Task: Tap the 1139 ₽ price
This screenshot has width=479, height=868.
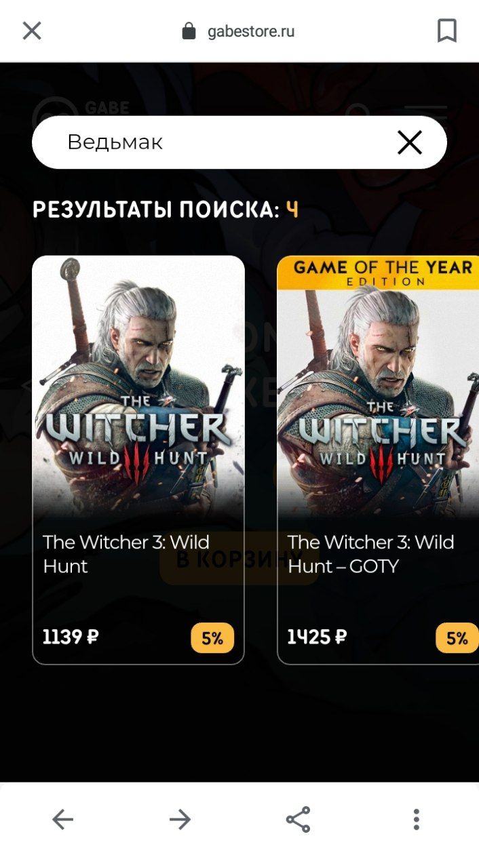Action: (x=71, y=637)
